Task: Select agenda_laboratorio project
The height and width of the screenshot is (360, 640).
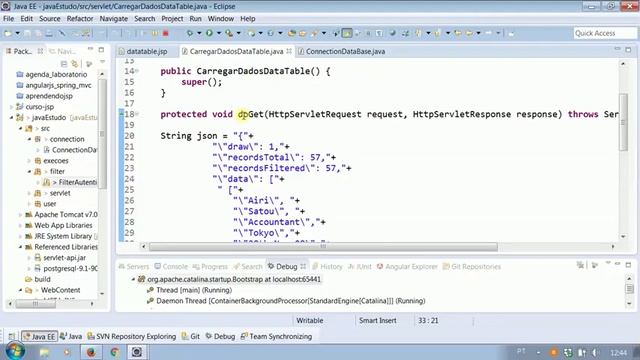Action: point(52,74)
